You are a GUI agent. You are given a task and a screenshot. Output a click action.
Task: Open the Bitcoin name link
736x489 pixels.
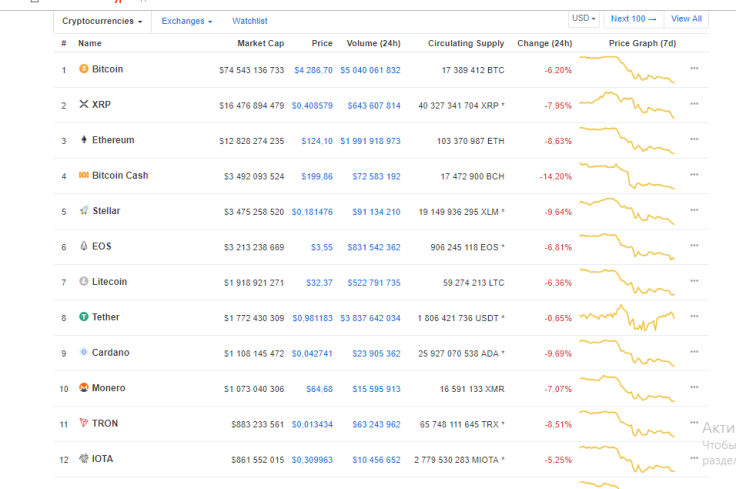point(107,69)
